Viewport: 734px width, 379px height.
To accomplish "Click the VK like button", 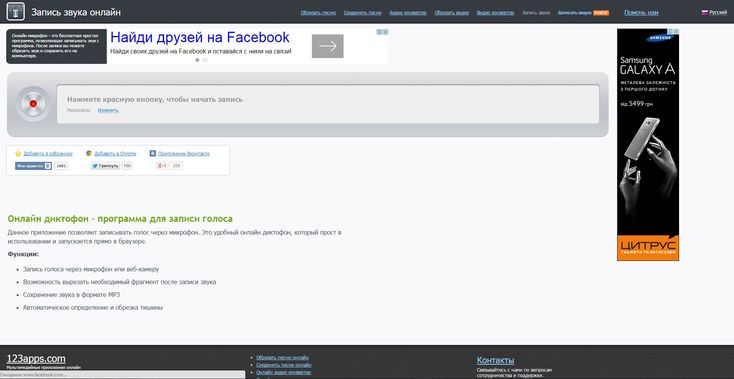I will point(33,166).
